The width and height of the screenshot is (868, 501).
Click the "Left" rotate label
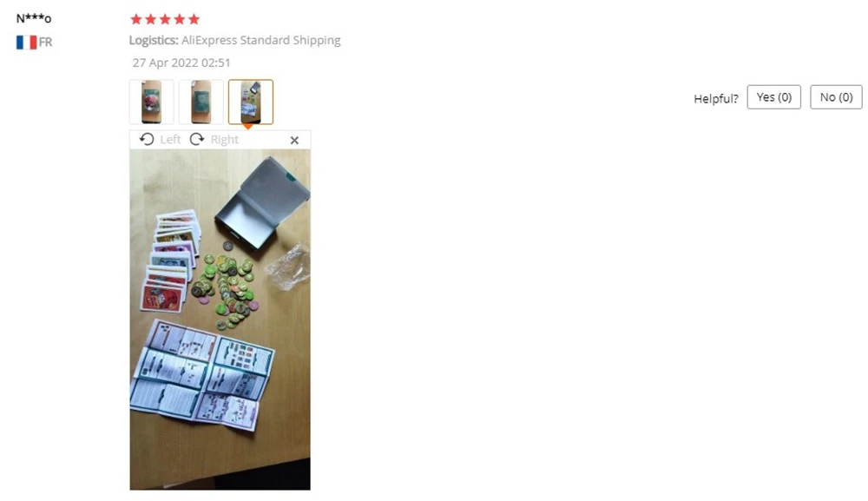point(170,140)
